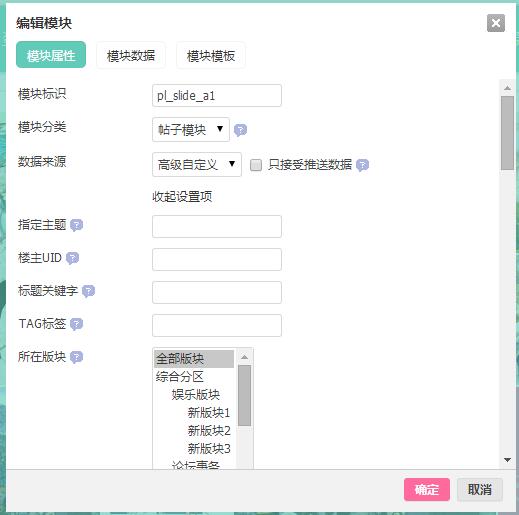Open the 高级自定义 data source dropdown

click(x=197, y=164)
